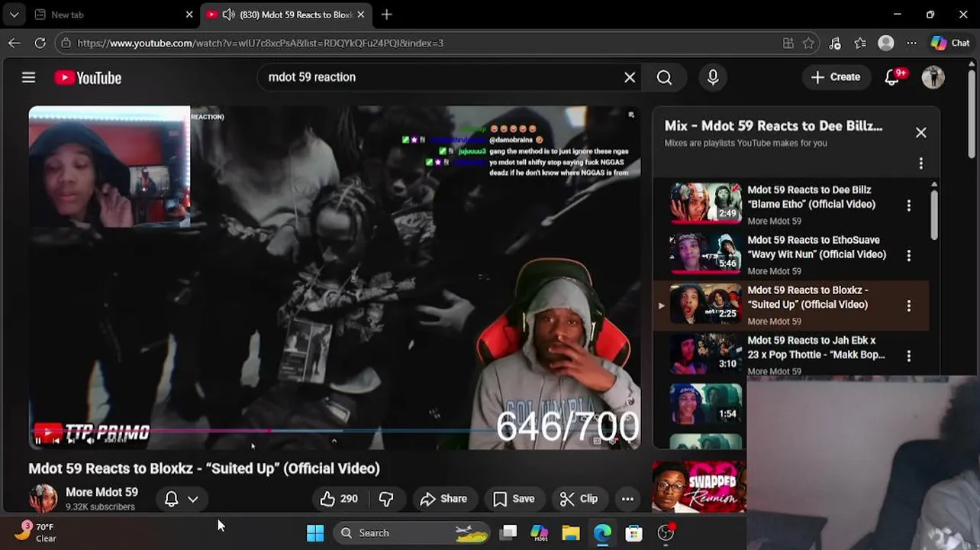Open the Edge browser profile icon

coord(885,43)
